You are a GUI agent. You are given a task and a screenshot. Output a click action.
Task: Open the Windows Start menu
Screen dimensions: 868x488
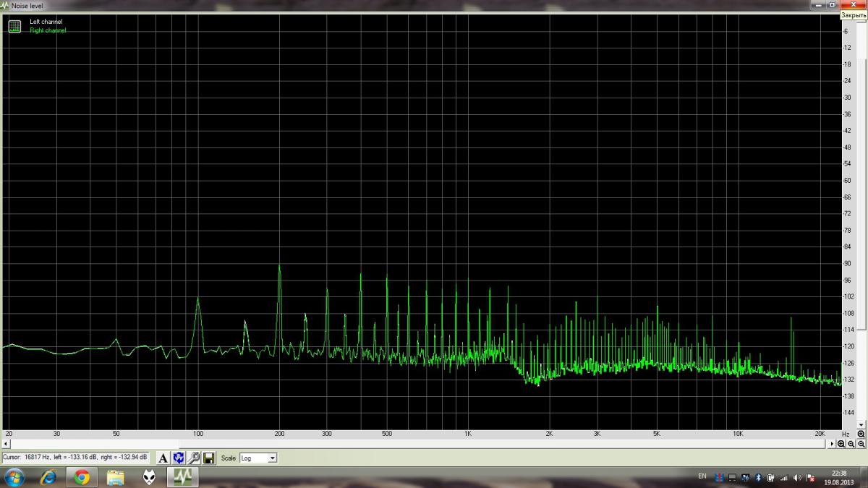tap(14, 477)
